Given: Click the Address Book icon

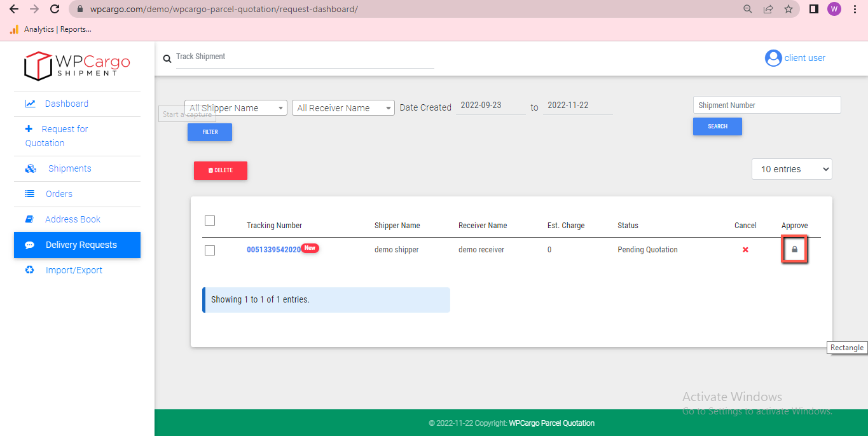Looking at the screenshot, I should pos(29,219).
